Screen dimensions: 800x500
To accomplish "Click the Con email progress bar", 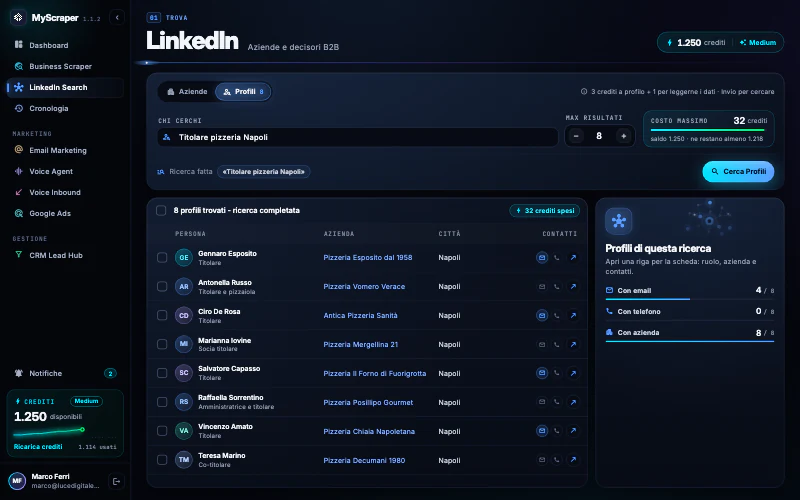I will [690, 299].
